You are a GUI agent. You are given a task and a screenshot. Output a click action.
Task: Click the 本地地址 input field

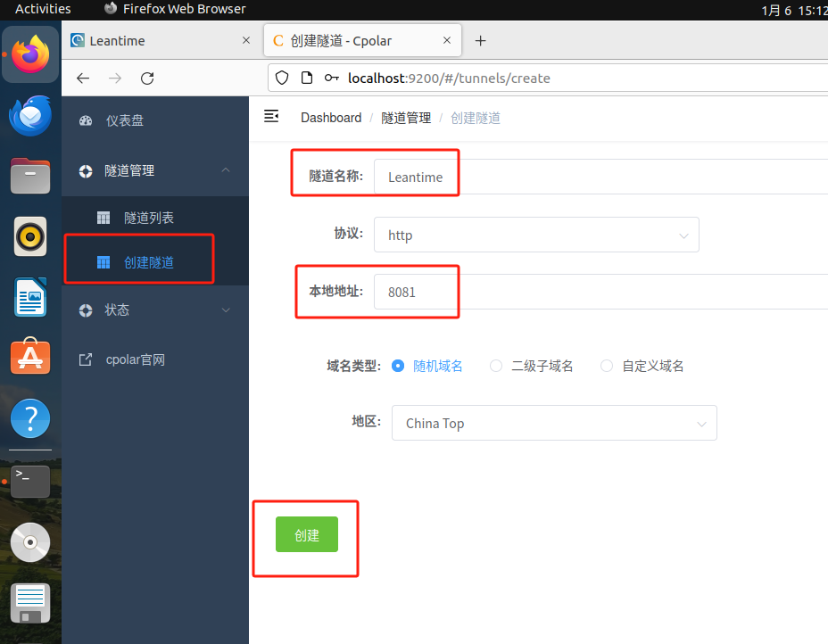tap(600, 292)
